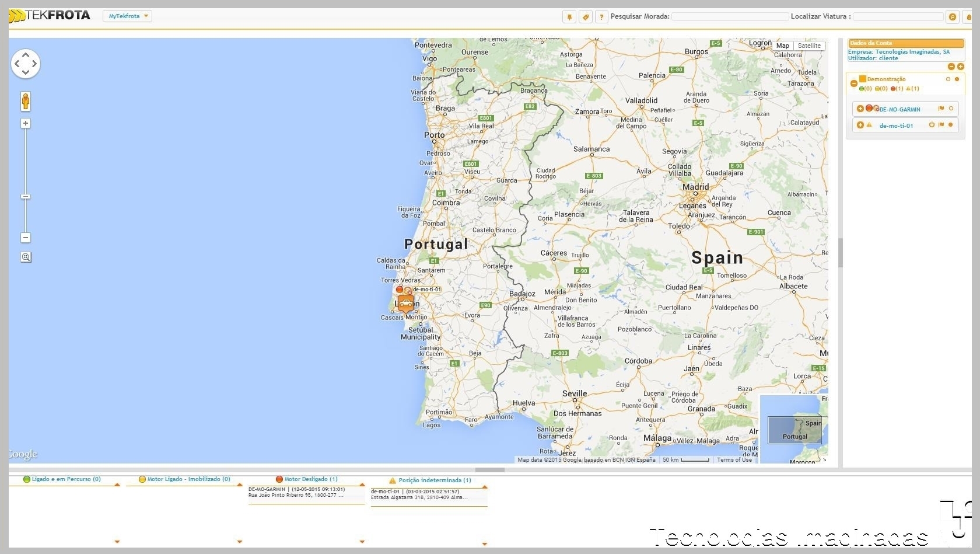Click the padlock icon at top right

(969, 17)
